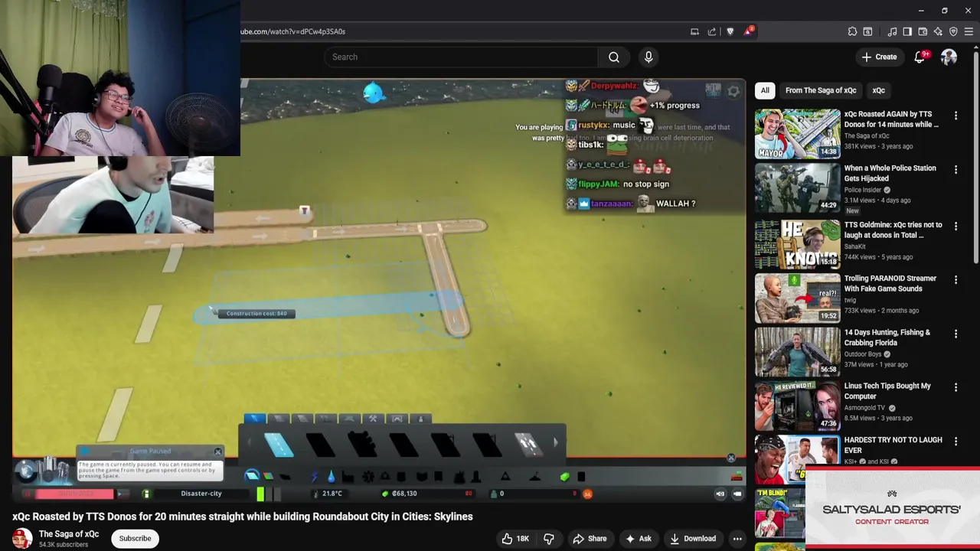
Task: Dislike the video with thumbs down
Action: [x=549, y=539]
